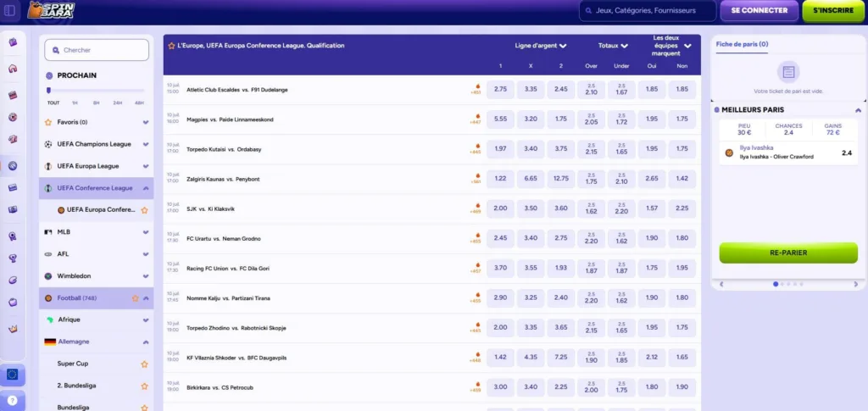The width and height of the screenshot is (868, 411).
Task: Toggle favorite star on Football (748)
Action: [135, 298]
